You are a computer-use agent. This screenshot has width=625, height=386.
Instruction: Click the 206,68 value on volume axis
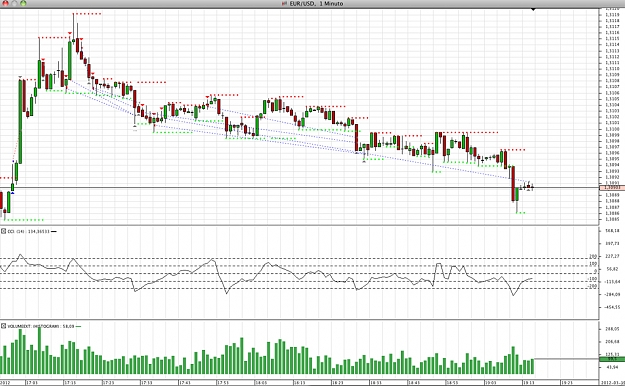(x=613, y=342)
